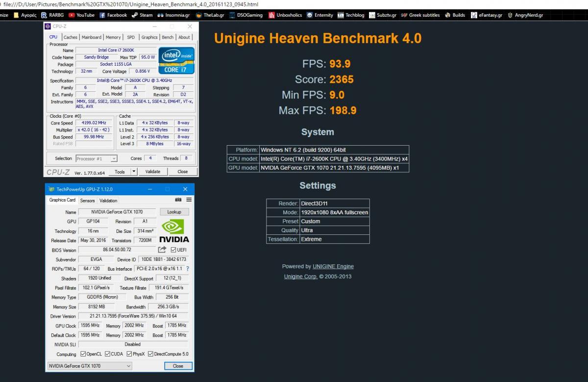Open the Insomnia.gr bookmark
The height and width of the screenshot is (382, 588).
174,15
